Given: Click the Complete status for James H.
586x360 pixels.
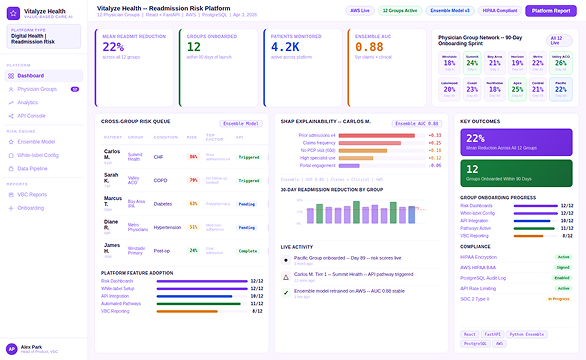Looking at the screenshot, I should pyautogui.click(x=248, y=251).
